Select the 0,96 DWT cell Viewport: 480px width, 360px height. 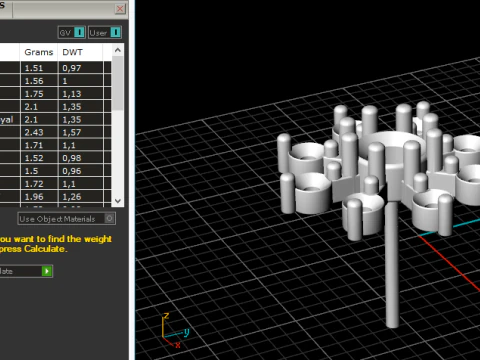click(x=81, y=171)
